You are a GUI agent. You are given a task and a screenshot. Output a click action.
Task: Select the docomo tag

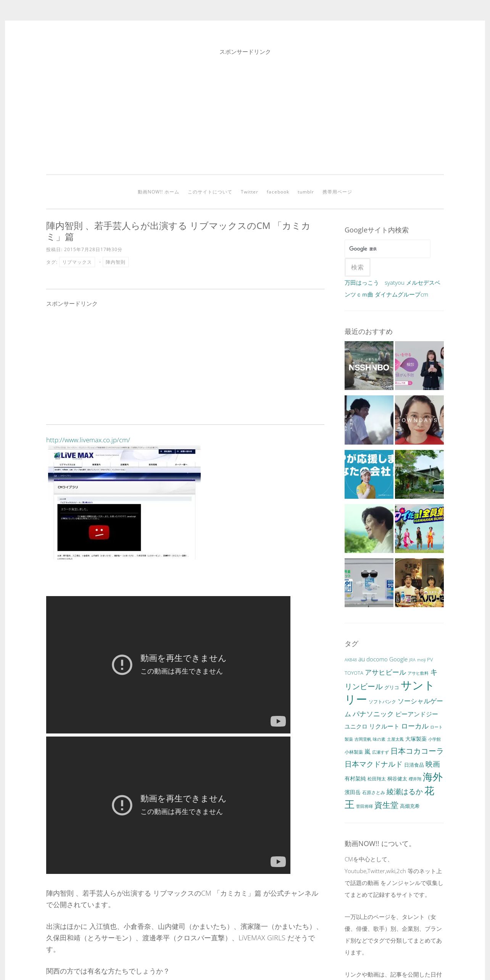[x=377, y=659]
